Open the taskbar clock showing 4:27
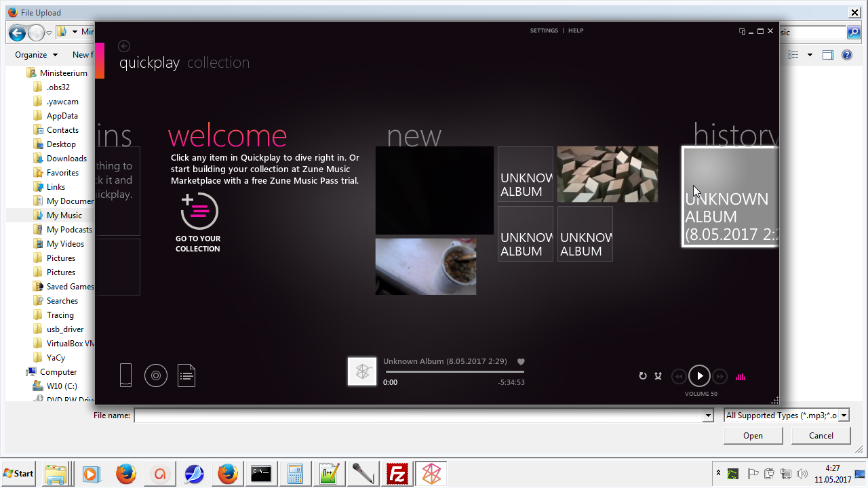868x488 pixels. pos(833,474)
